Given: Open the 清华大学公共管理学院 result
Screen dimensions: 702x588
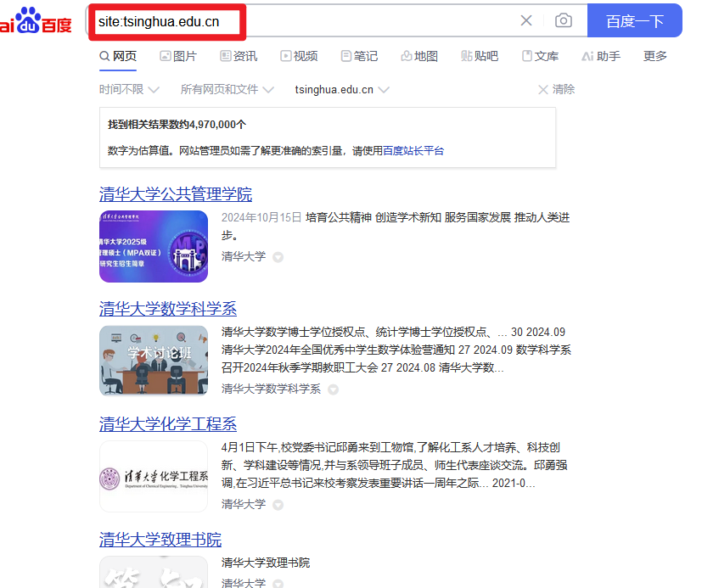Looking at the screenshot, I should click(x=176, y=194).
